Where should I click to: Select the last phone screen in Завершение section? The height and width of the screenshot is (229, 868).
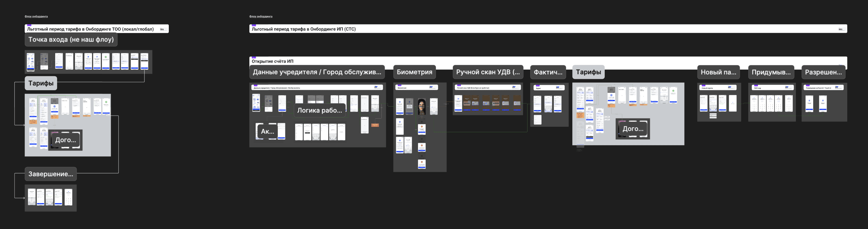click(x=68, y=197)
